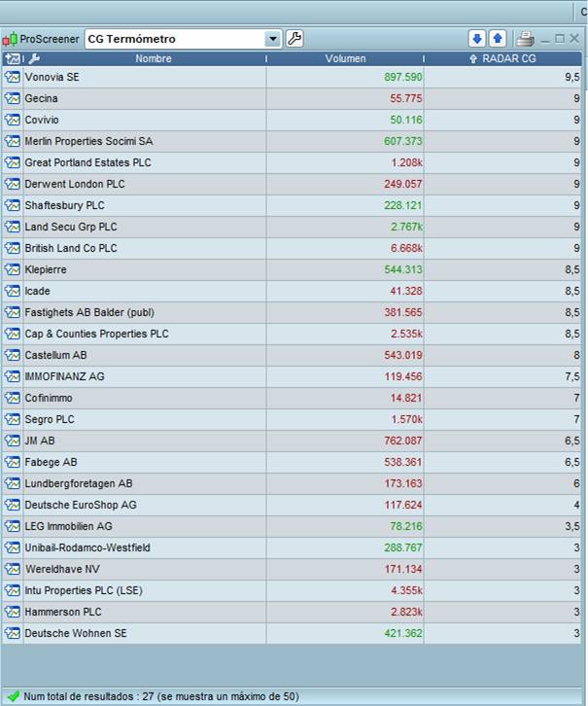Image resolution: width=588 pixels, height=706 pixels.
Task: Click the printer icon
Action: [525, 39]
